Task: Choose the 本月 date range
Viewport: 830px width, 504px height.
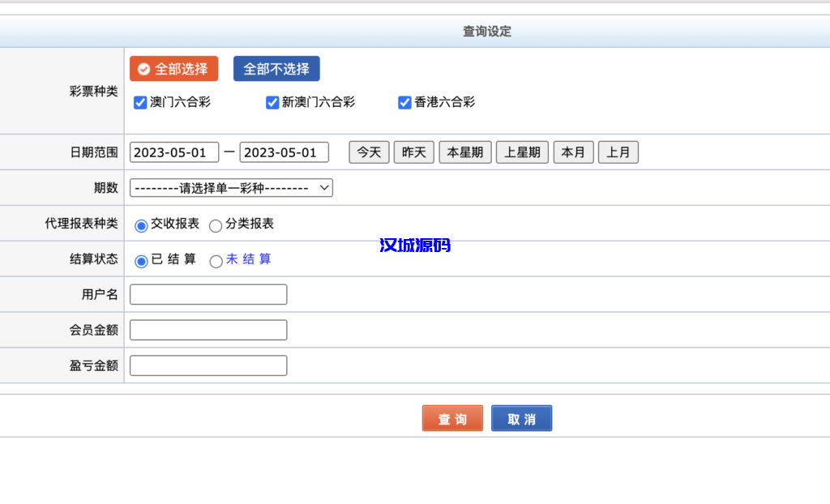Action: pos(573,152)
